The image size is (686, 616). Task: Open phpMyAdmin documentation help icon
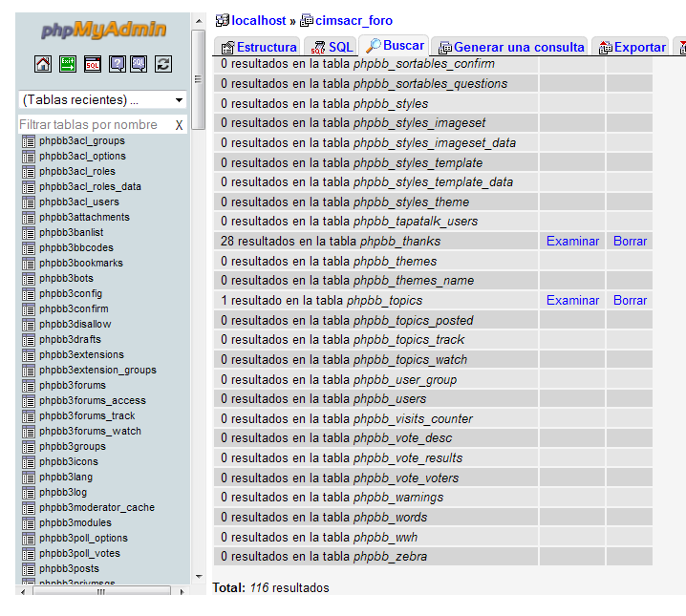click(x=118, y=64)
